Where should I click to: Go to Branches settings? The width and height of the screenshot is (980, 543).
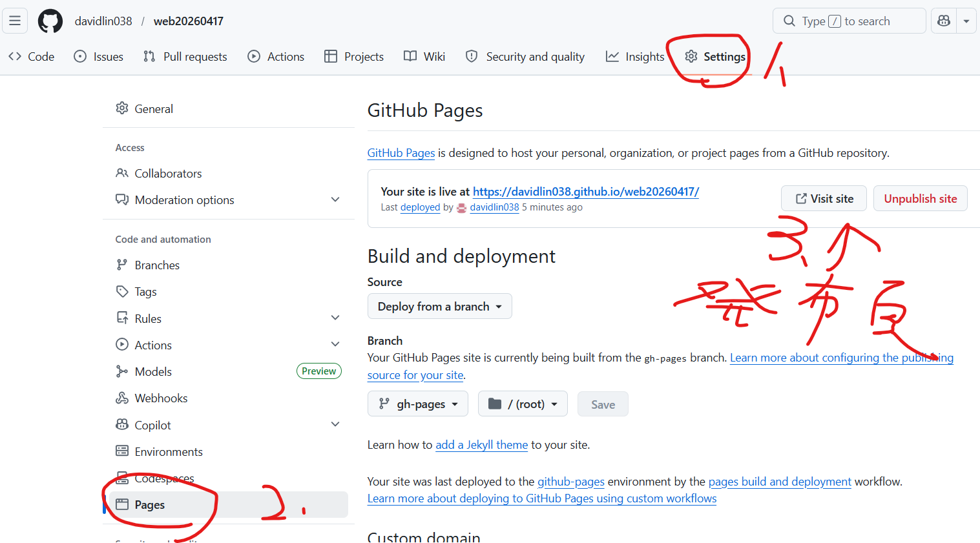click(x=157, y=265)
